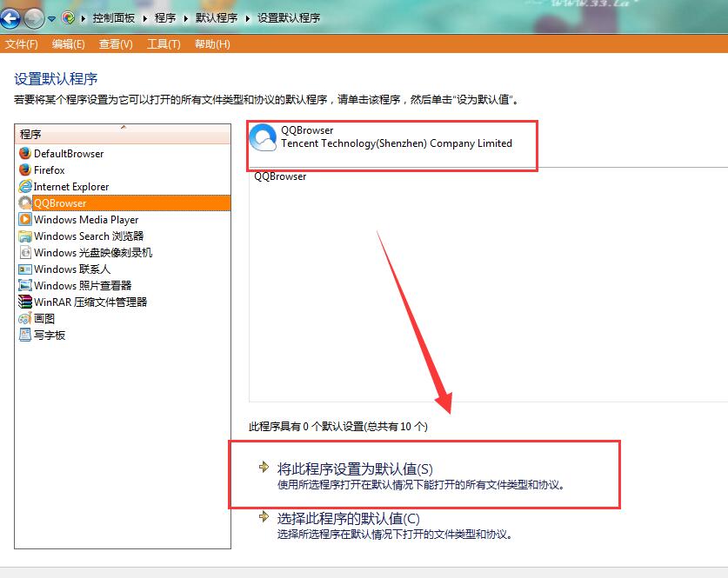Select 写字板 in the program list
The image size is (728, 578).
click(50, 336)
